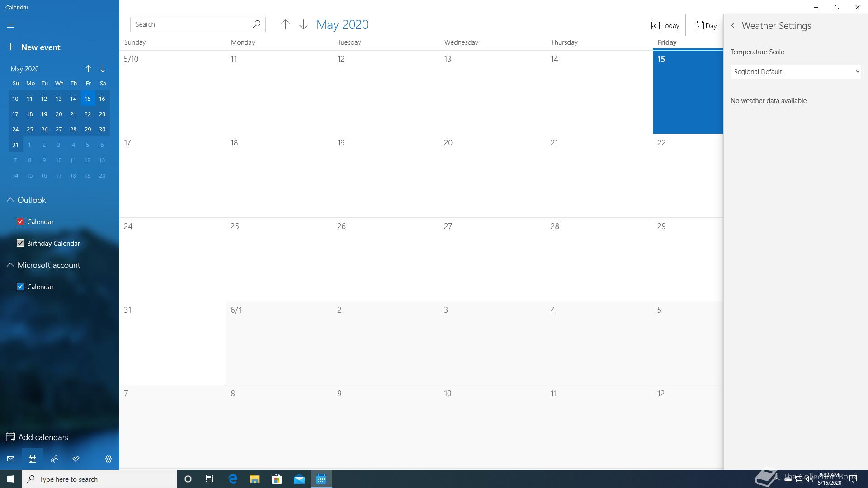868x488 pixels.
Task: Jump to Today
Action: [665, 26]
